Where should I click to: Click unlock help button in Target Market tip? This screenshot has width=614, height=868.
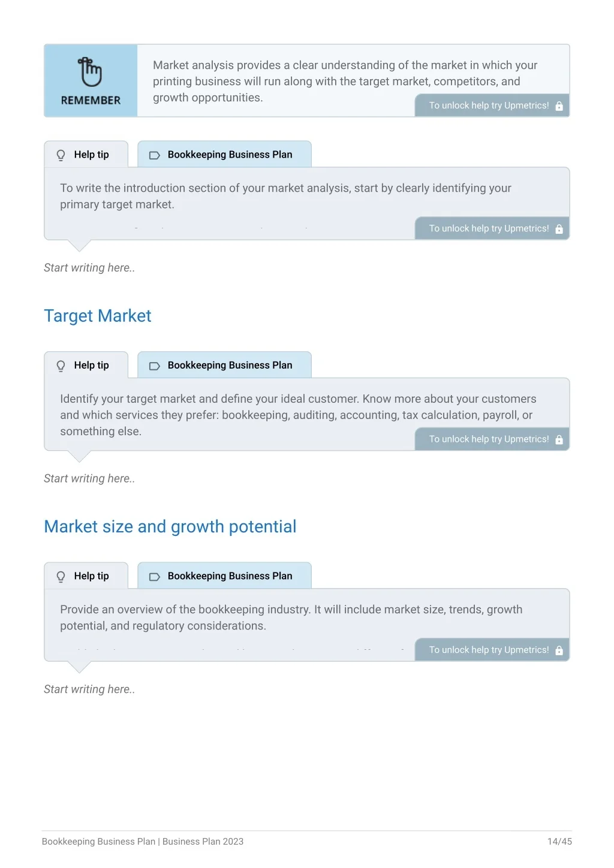point(492,439)
